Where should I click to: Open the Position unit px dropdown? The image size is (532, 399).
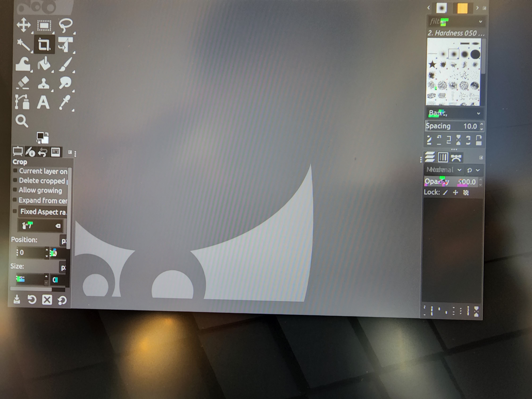point(63,241)
